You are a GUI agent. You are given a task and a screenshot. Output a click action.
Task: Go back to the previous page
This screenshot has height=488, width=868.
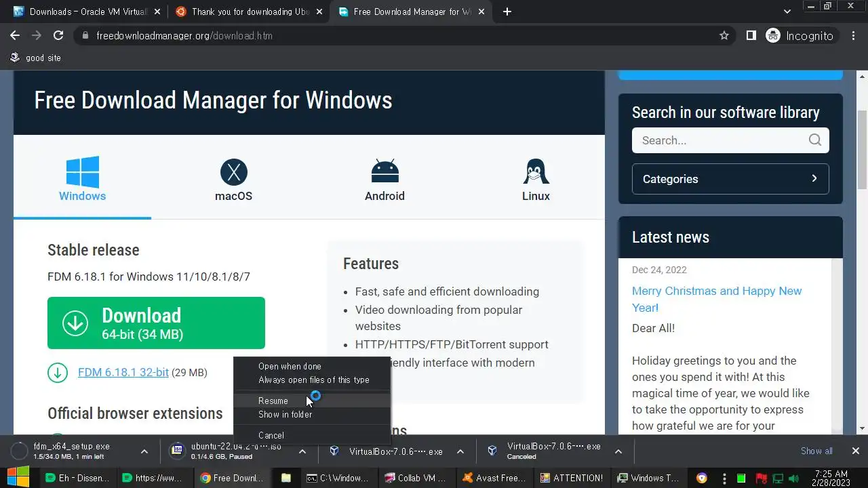click(x=15, y=35)
